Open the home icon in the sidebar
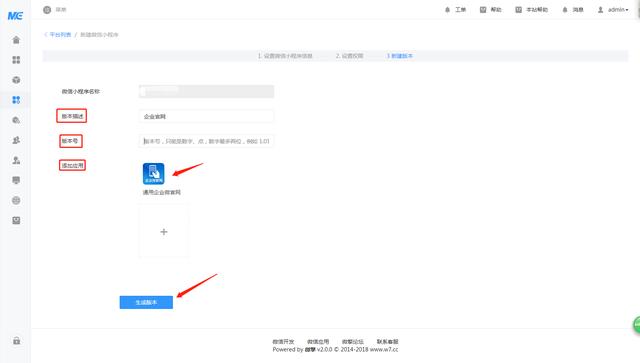The width and height of the screenshot is (640, 363). 16,40
